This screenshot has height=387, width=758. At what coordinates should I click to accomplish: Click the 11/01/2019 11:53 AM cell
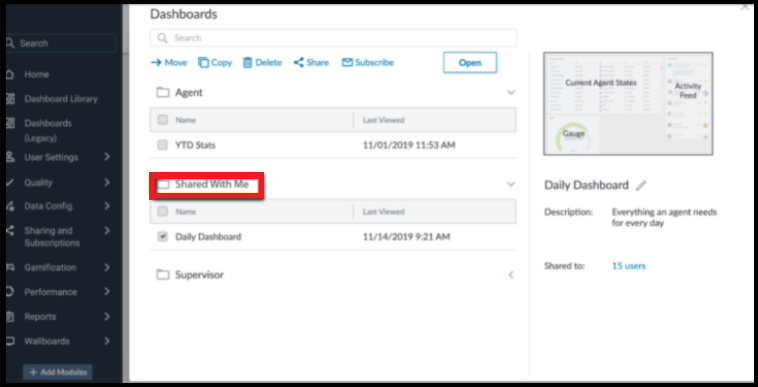click(x=408, y=145)
